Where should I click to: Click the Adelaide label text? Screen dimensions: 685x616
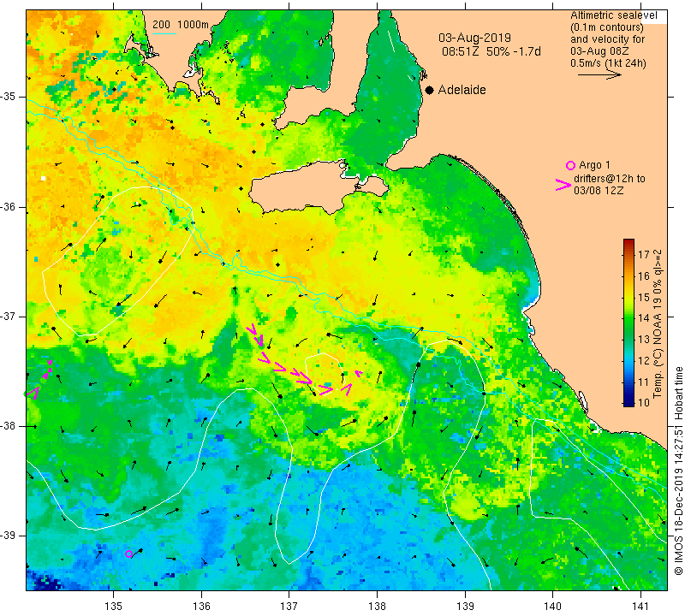(462, 90)
